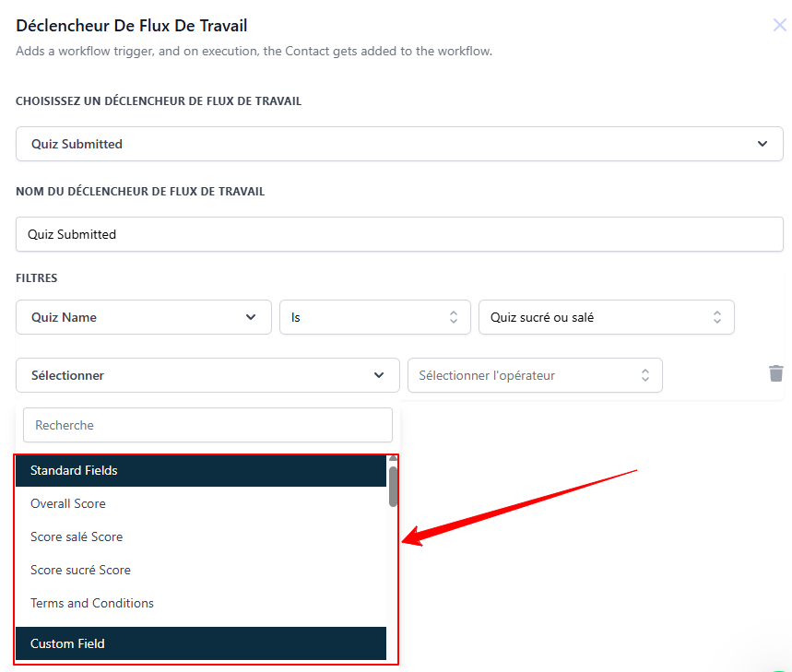Expand the Quiz Name filter dropdown
Image resolution: width=792 pixels, height=672 pixels.
(144, 317)
